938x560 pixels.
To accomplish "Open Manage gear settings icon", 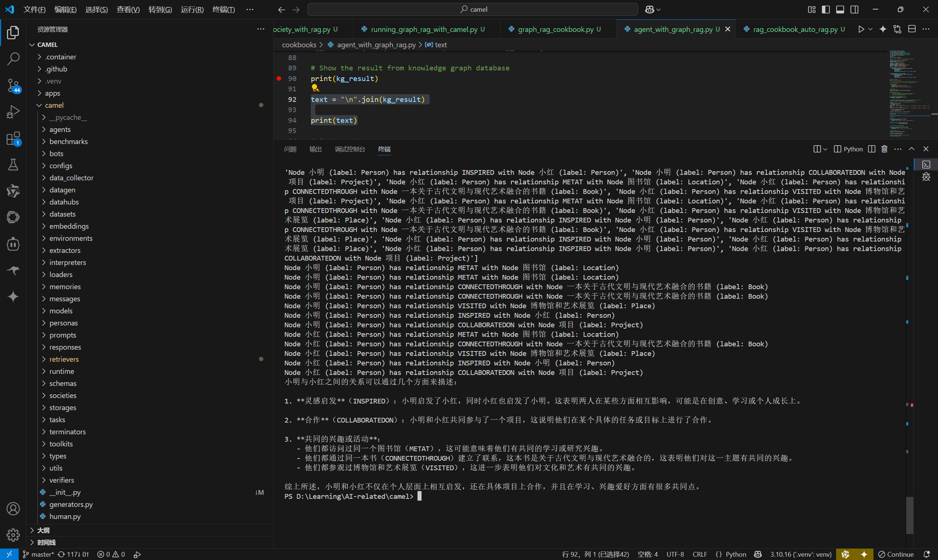I will click(x=13, y=534).
